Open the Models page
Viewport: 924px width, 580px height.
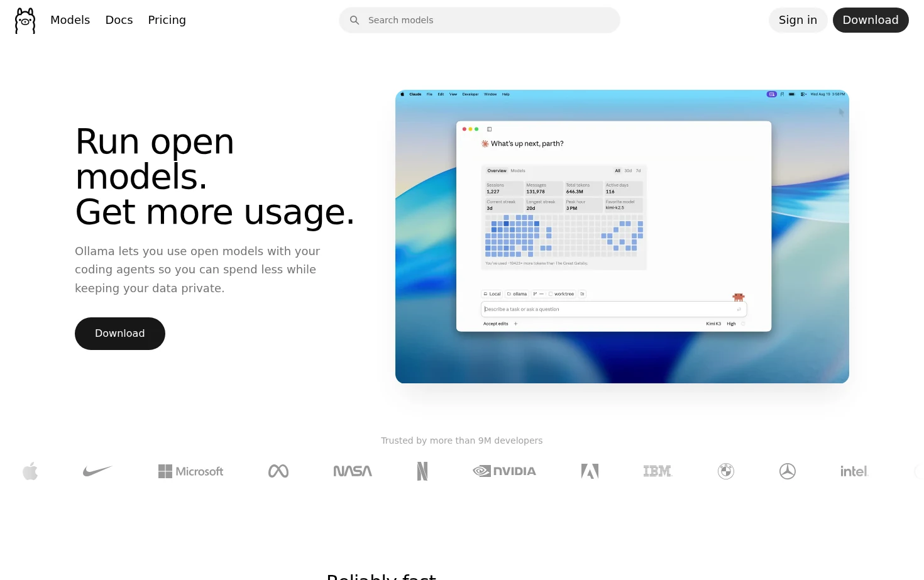click(70, 20)
